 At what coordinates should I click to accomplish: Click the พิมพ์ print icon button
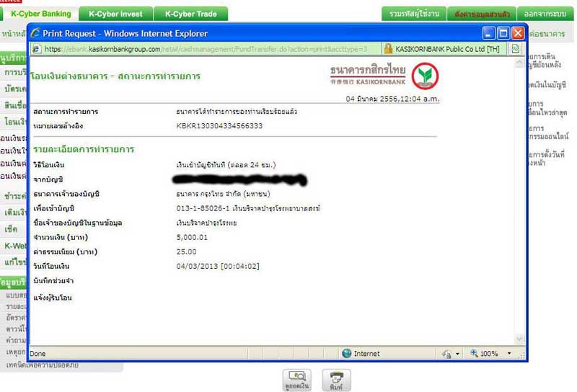pos(336,380)
